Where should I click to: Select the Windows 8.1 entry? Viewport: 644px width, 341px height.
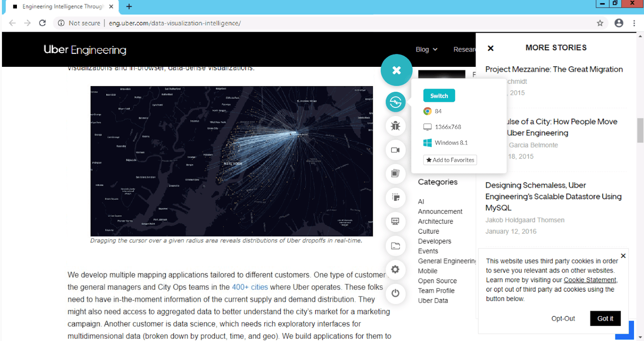[446, 143]
